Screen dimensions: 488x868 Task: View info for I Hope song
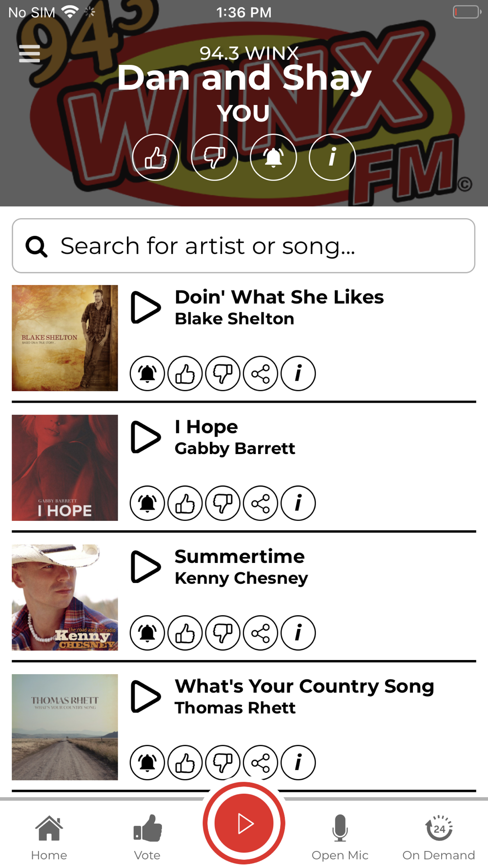point(298,503)
